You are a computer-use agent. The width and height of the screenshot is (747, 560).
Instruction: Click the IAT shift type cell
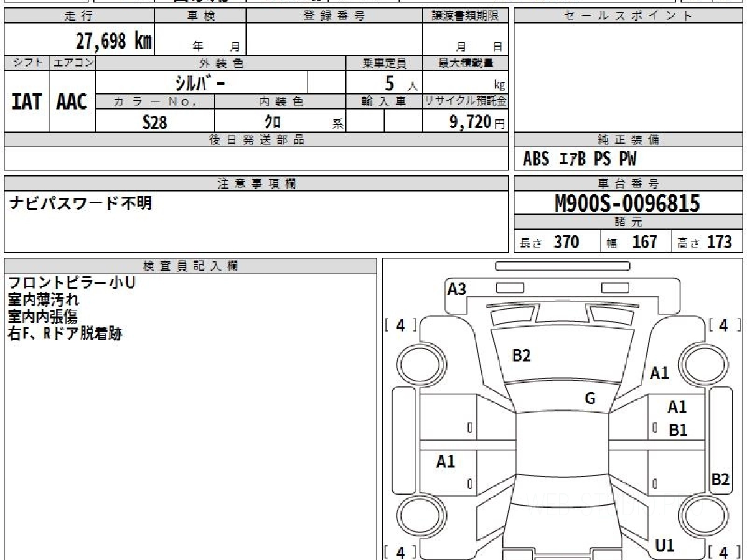tap(27, 101)
